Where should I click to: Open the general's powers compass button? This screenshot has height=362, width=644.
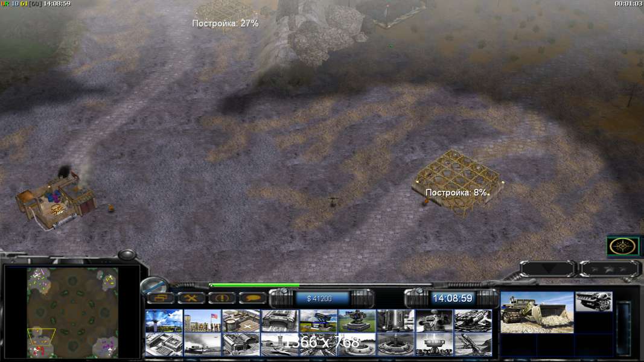[x=623, y=246]
